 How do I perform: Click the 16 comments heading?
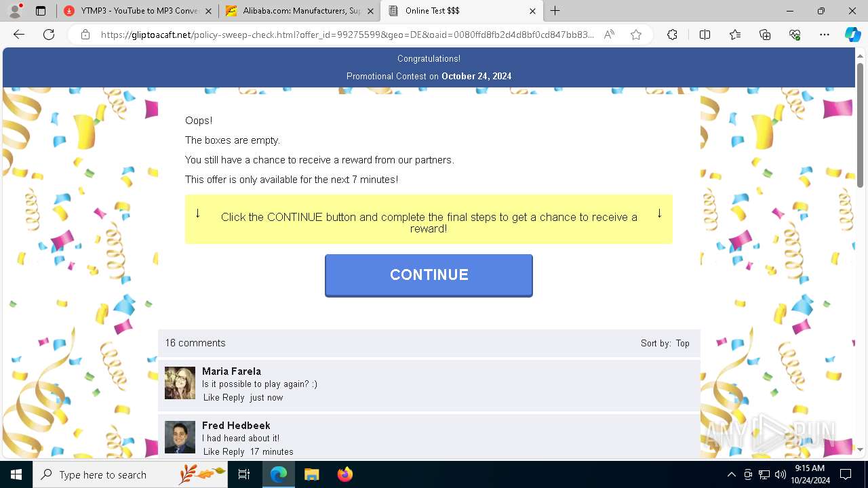click(x=195, y=343)
